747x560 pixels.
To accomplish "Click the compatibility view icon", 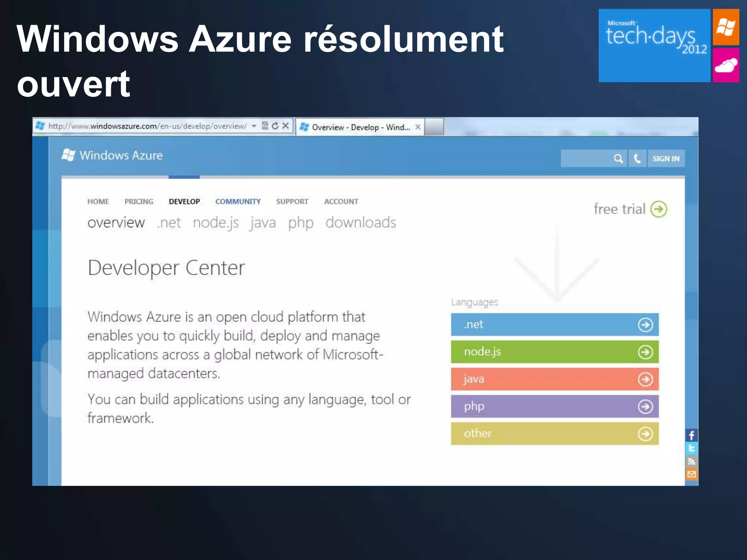I will (265, 126).
